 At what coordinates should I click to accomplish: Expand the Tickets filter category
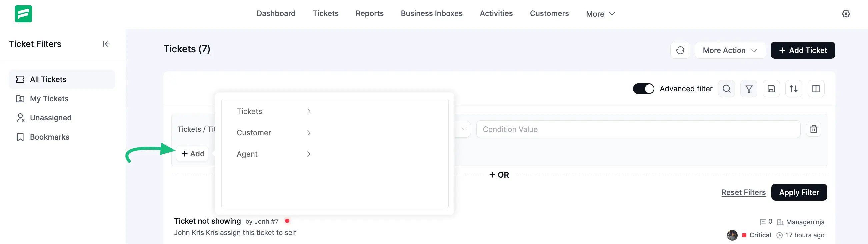click(273, 111)
